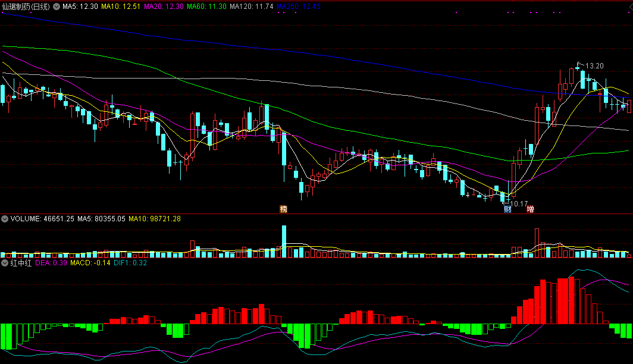Viewport: 633px width, 364px height.
Task: Click the tallest cyan volume bar
Action: tap(284, 241)
